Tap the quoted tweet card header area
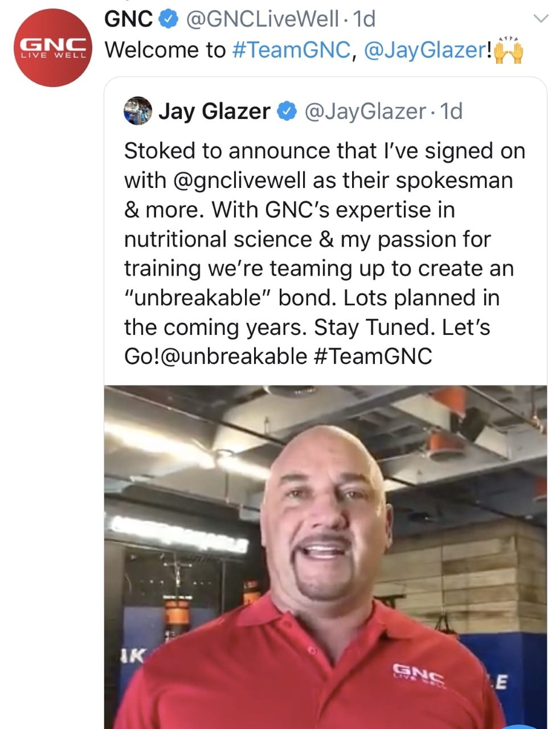This screenshot has height=729, width=560. tap(325, 111)
